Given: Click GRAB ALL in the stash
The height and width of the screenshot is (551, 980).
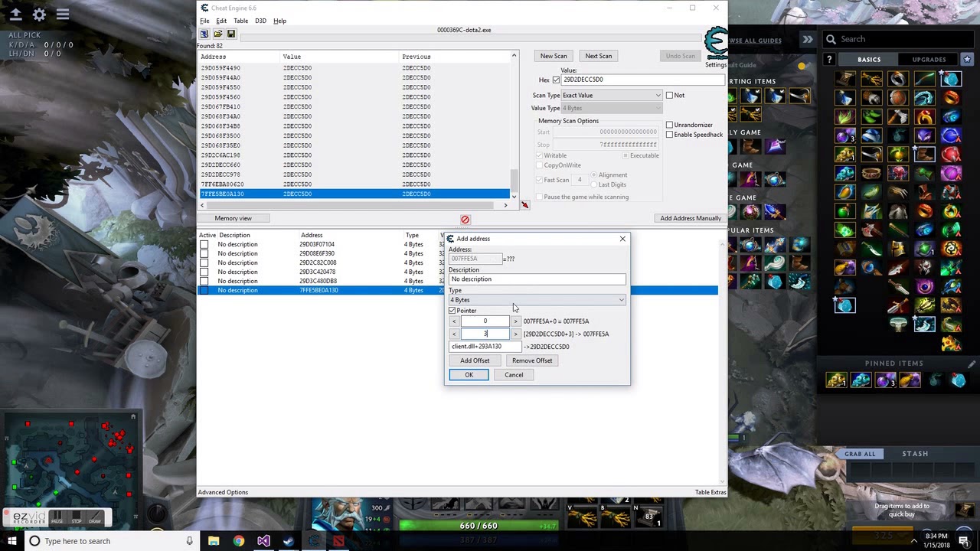Looking at the screenshot, I should 860,454.
